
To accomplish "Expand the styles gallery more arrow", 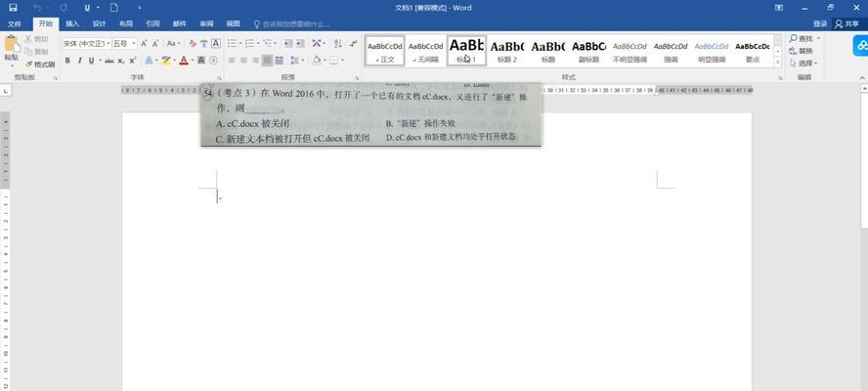I will (778, 63).
